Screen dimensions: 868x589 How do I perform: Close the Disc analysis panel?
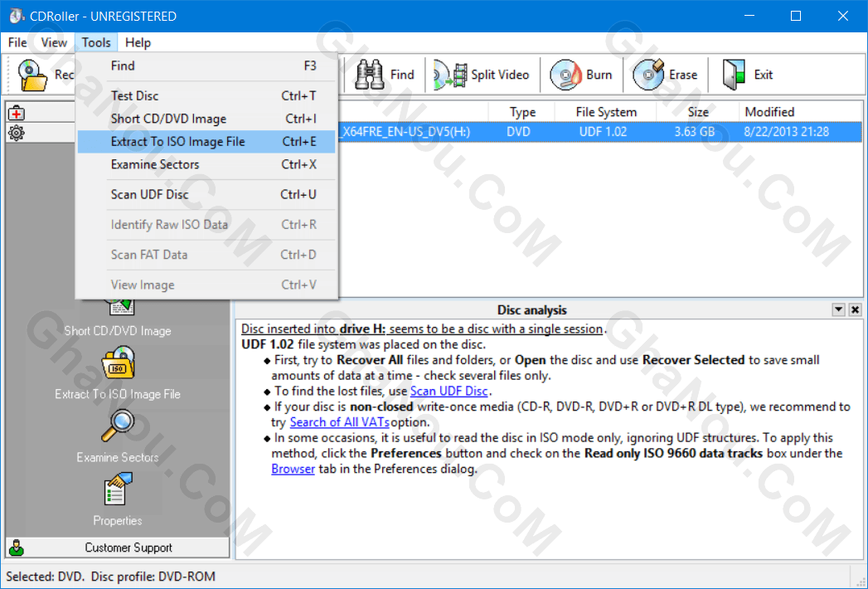tap(855, 309)
